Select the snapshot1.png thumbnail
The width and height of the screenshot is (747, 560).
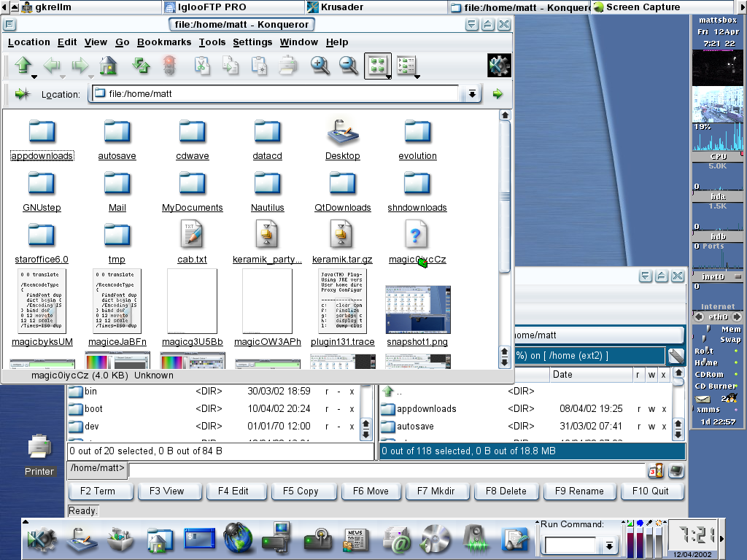[418, 310]
